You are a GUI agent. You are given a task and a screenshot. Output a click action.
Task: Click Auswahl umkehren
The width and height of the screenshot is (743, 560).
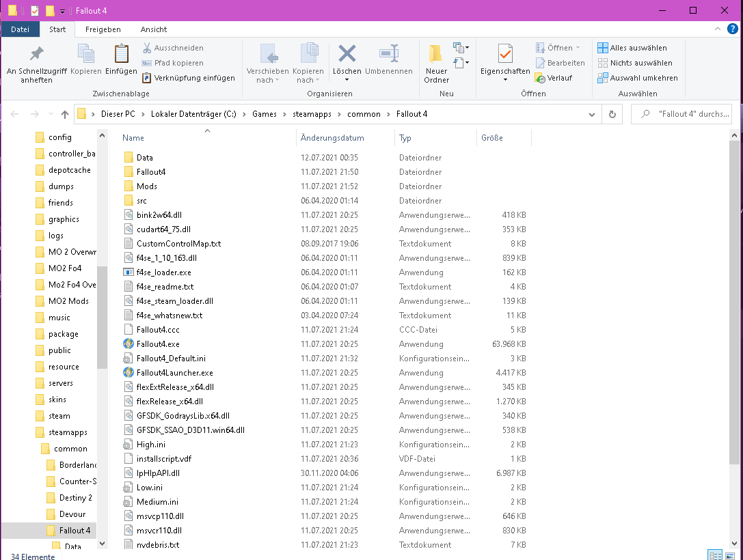point(638,78)
